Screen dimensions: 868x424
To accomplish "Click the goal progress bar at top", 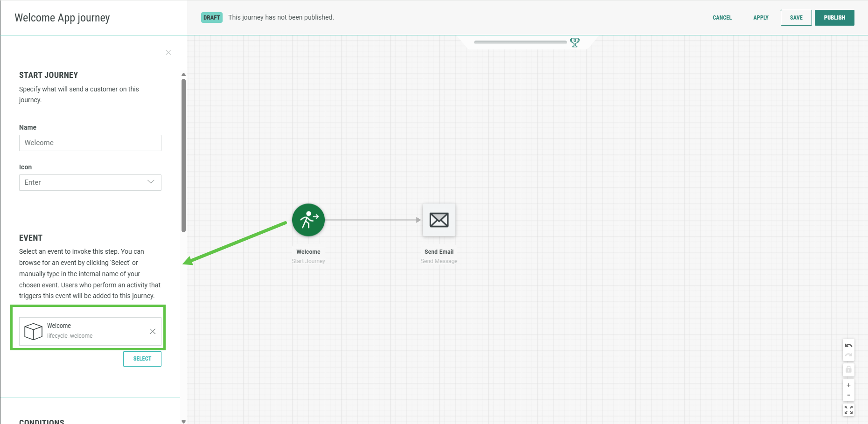I will pos(520,42).
